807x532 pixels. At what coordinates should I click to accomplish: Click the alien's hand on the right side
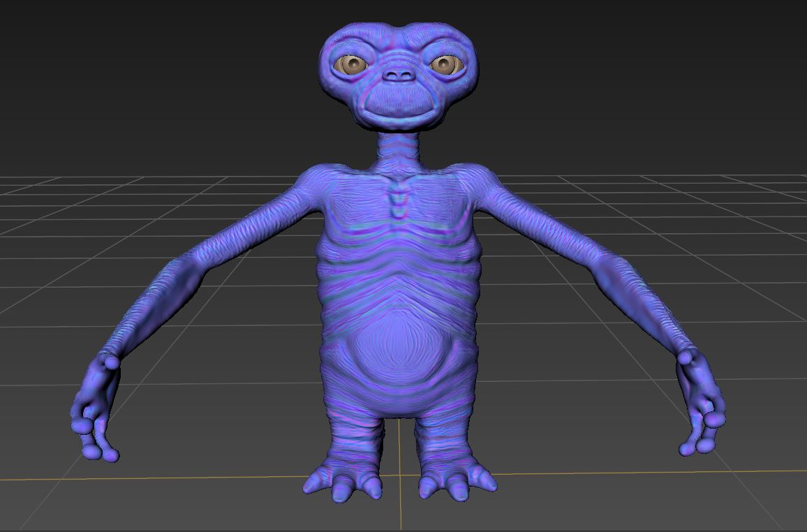(x=701, y=405)
